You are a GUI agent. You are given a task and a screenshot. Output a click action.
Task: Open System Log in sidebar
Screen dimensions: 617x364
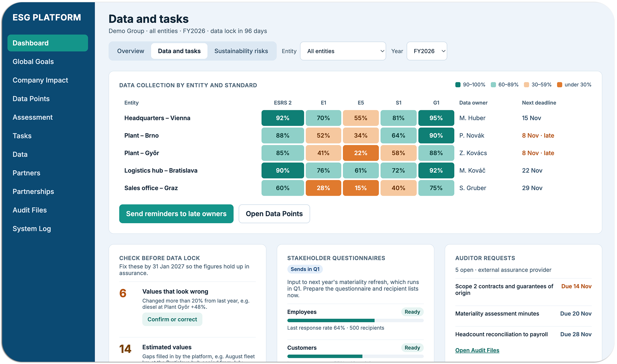click(x=32, y=229)
